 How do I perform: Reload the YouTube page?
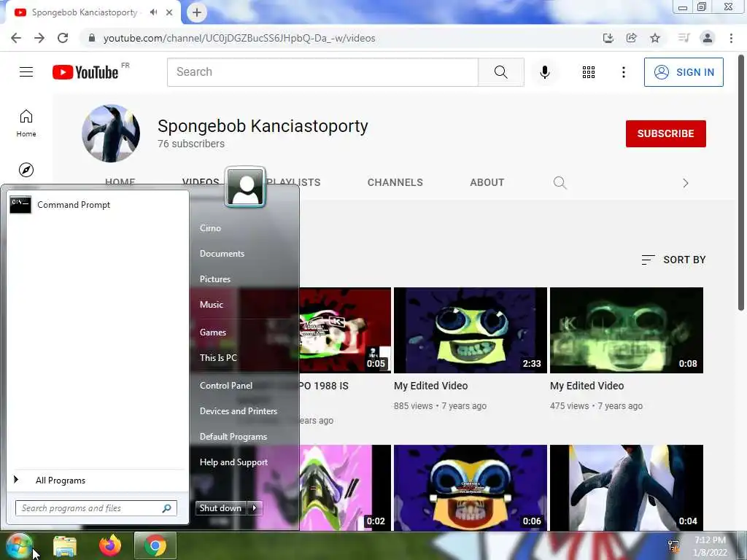click(63, 38)
